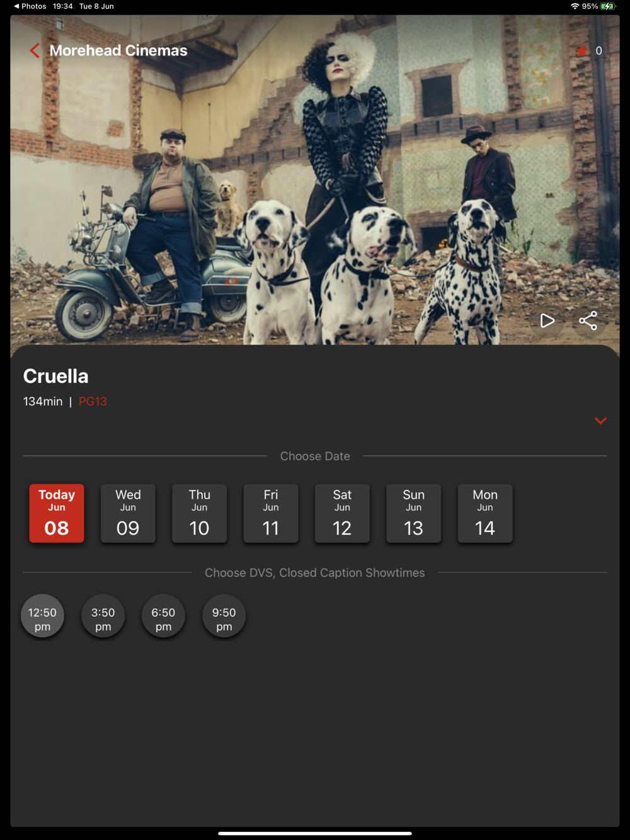This screenshot has height=840, width=630.
Task: Choose the 12:50 pm showtime
Action: coord(42,616)
